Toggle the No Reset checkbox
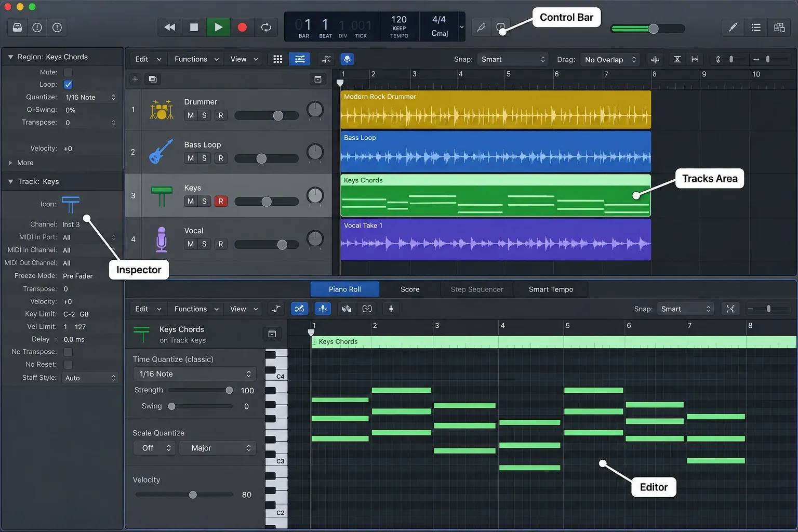798x532 pixels. point(68,365)
